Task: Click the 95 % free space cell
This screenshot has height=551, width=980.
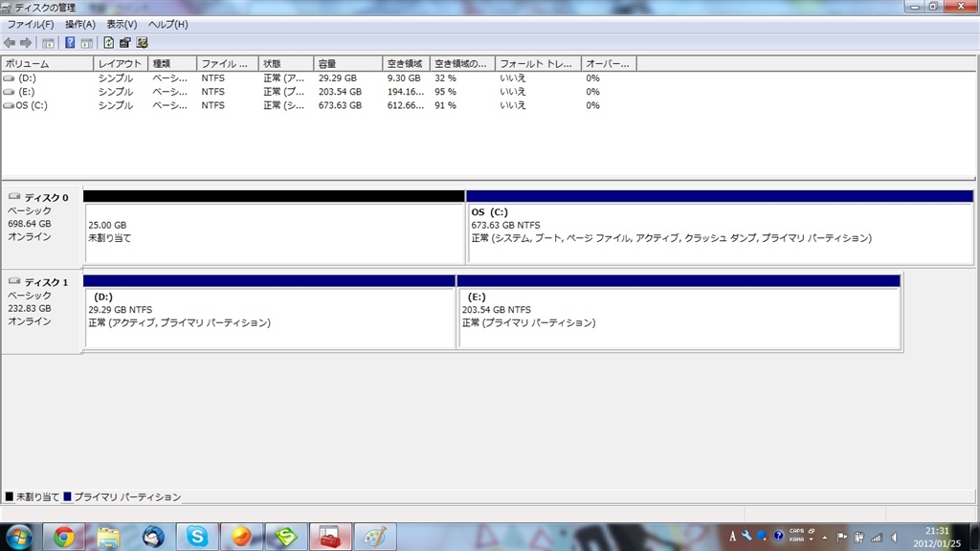Action: (x=445, y=92)
